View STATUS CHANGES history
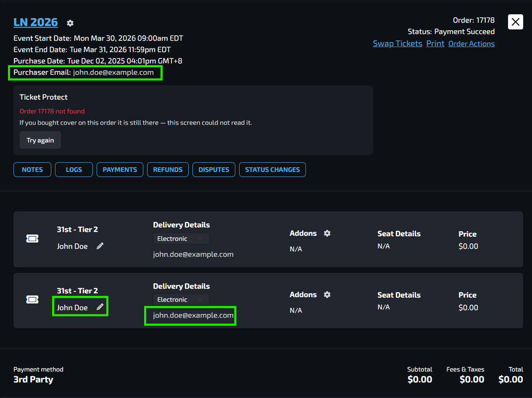 click(x=272, y=170)
